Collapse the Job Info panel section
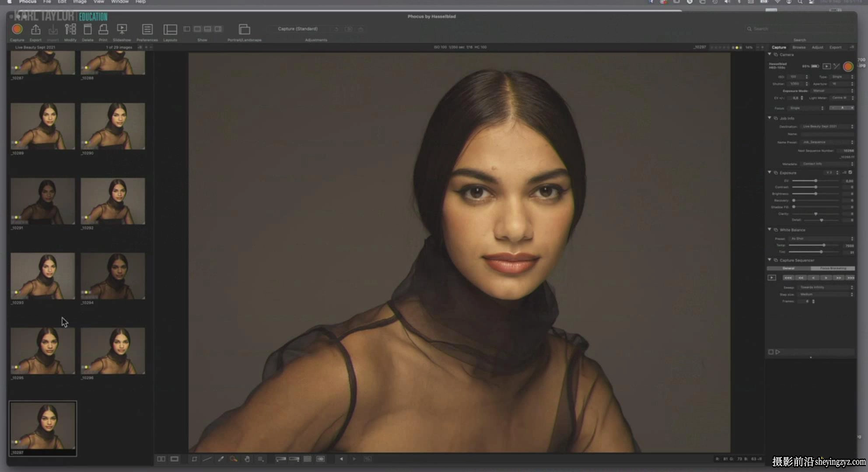Screen dimensions: 868x472 point(770,118)
